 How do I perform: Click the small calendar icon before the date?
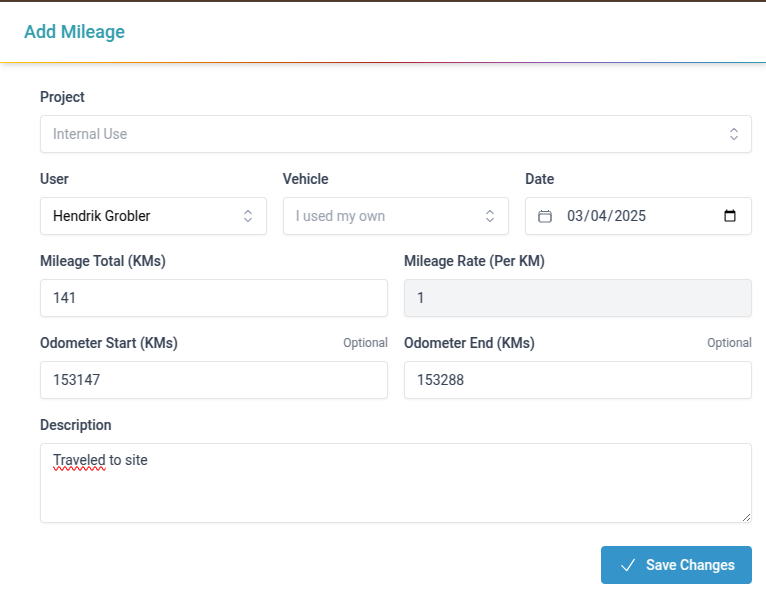(x=545, y=216)
